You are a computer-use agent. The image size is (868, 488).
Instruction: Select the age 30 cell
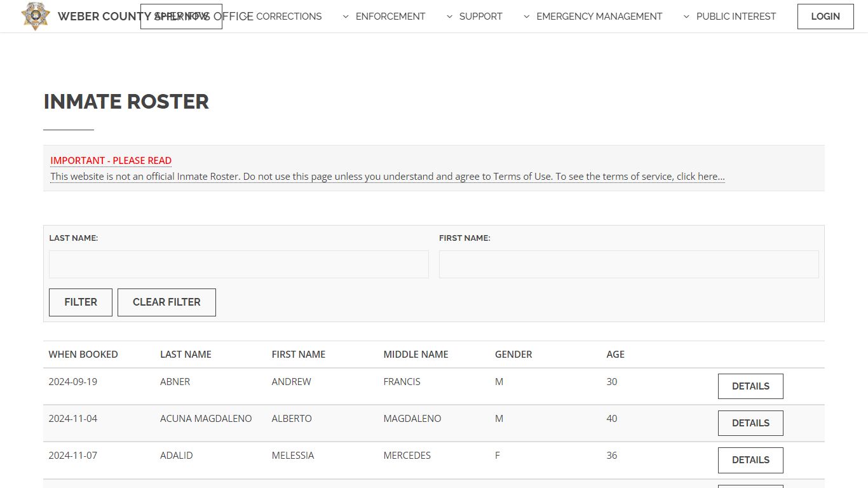[x=612, y=382]
